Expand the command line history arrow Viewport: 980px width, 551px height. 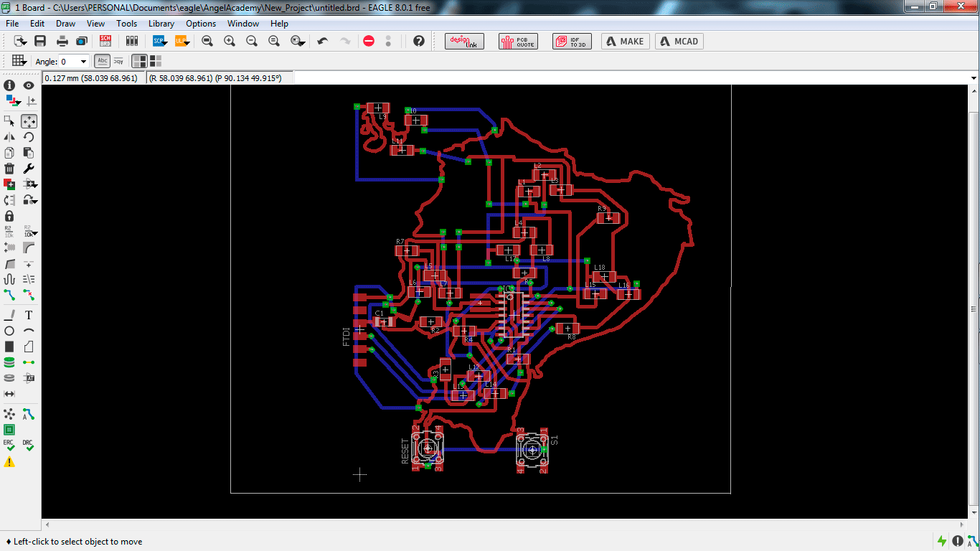coord(974,77)
